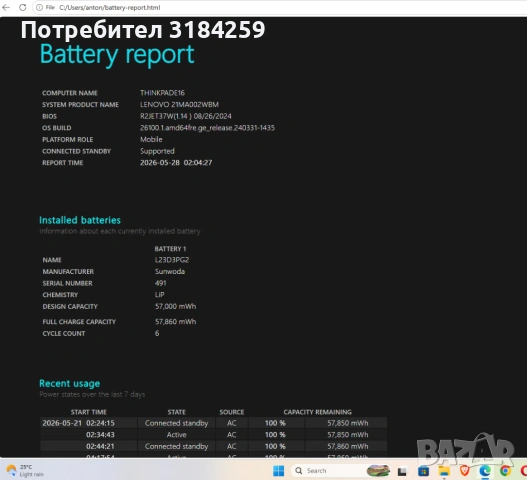Click the search highlights image in the search box
Screen dimensions: 527x480
[378, 471]
